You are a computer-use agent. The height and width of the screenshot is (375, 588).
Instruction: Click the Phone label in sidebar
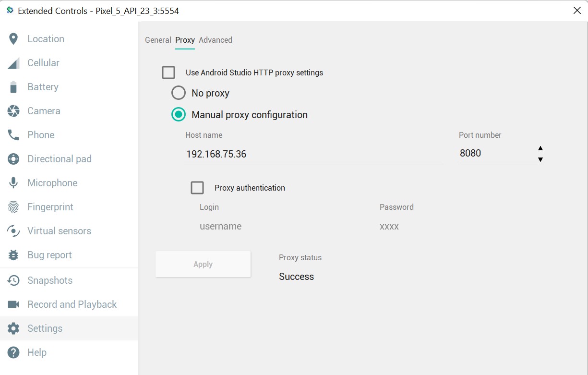pos(41,135)
